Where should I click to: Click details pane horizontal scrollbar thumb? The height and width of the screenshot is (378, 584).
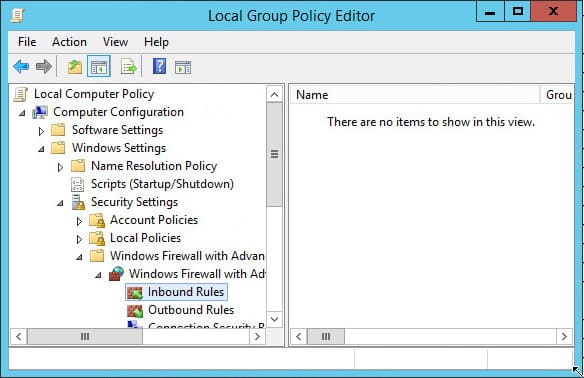click(x=326, y=337)
